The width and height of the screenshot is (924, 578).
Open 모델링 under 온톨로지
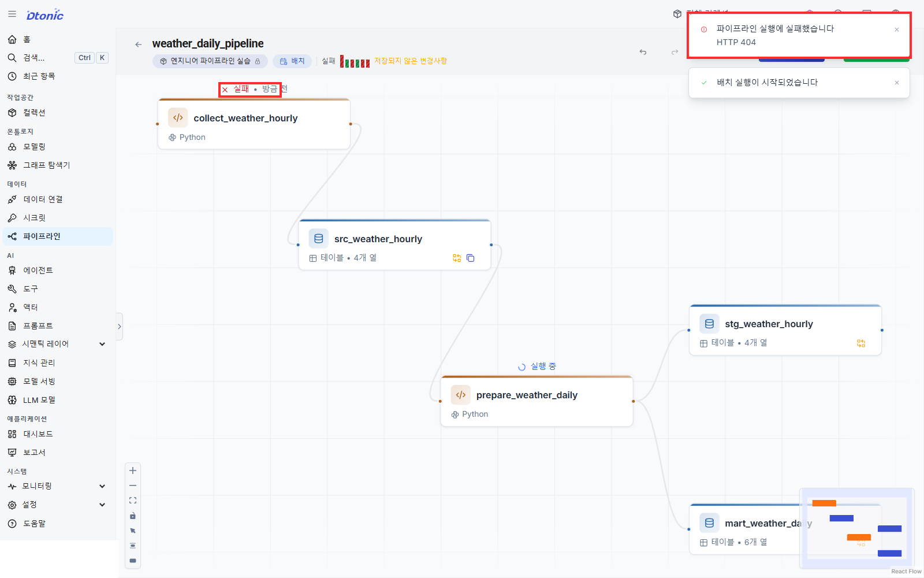(x=58, y=147)
